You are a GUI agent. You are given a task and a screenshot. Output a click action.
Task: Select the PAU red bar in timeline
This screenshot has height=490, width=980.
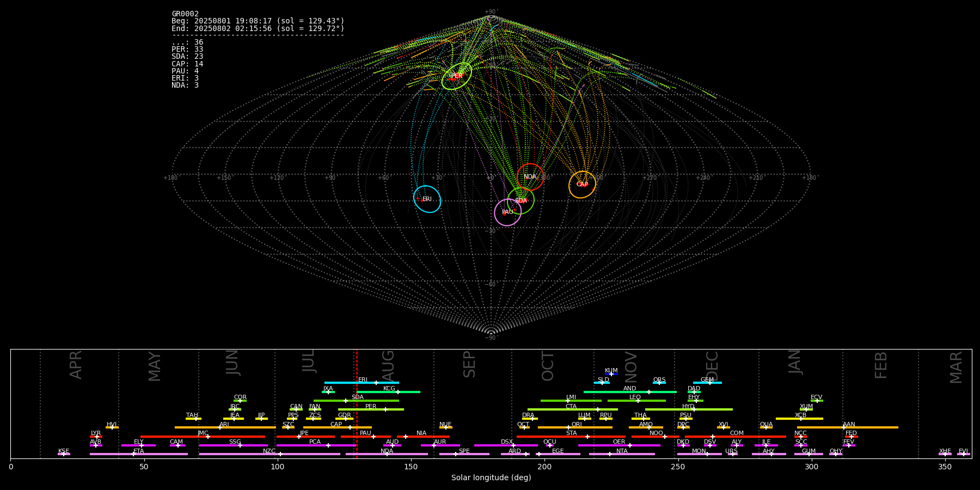tap(366, 437)
